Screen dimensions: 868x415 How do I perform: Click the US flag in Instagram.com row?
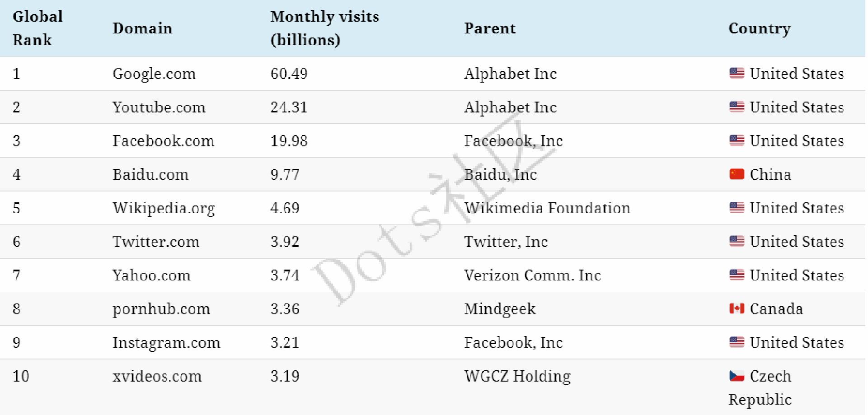coord(737,342)
